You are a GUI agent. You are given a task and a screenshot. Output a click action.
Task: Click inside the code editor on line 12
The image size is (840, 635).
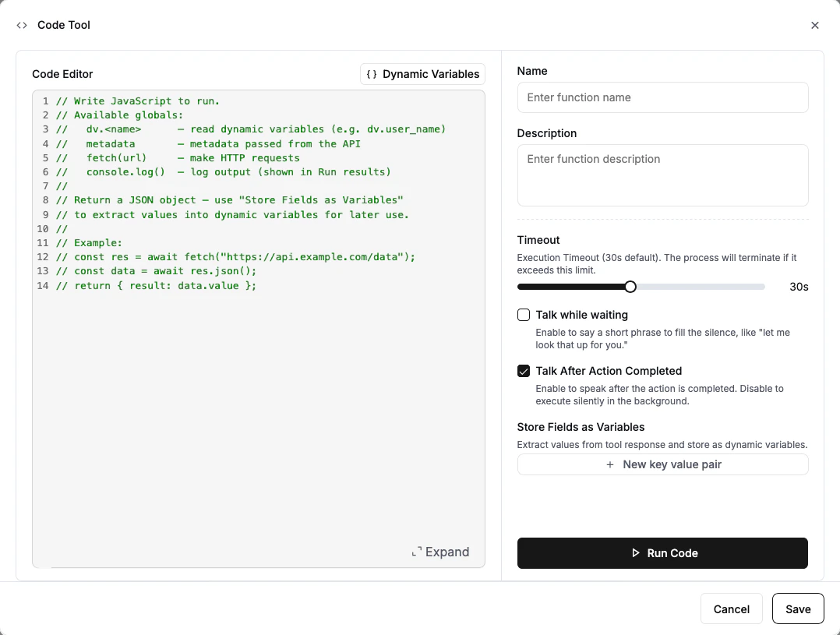tap(234, 257)
